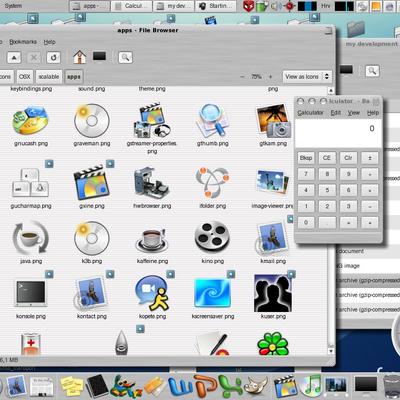Switch to Startin... taskbar window

tap(216, 6)
